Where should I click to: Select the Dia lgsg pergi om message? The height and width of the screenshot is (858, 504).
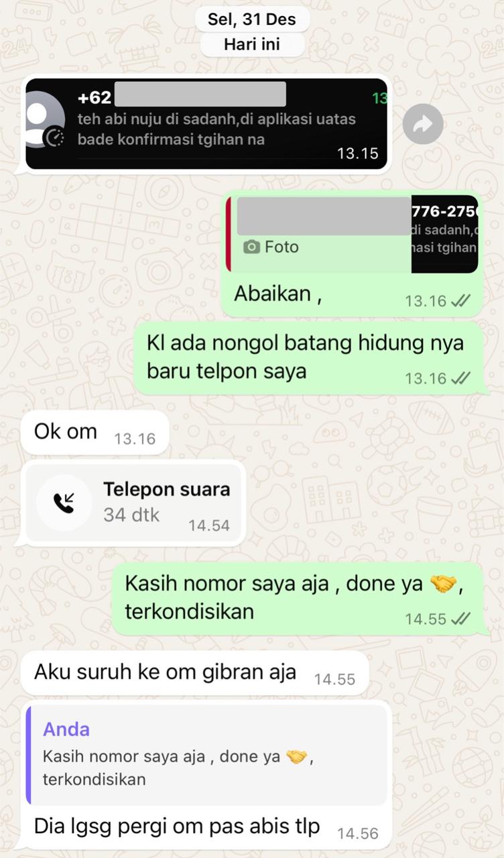pos(206,827)
